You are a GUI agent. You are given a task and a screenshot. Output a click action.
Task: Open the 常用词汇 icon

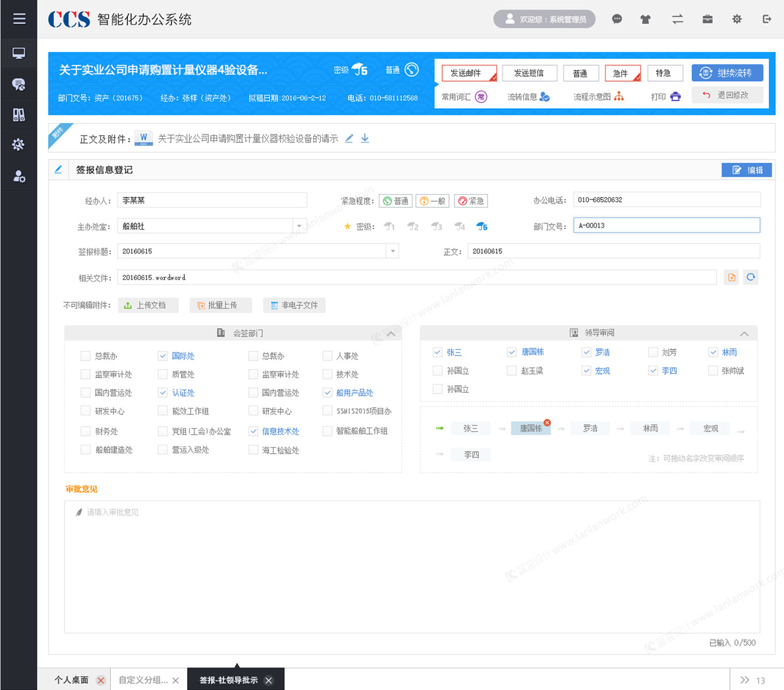click(x=480, y=97)
